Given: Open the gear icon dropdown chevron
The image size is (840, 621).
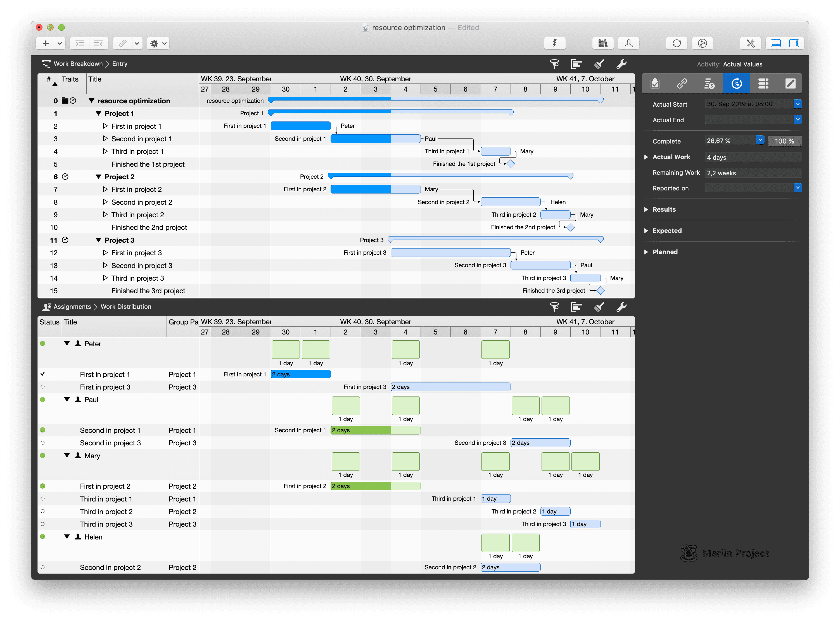Looking at the screenshot, I should pyautogui.click(x=164, y=43).
